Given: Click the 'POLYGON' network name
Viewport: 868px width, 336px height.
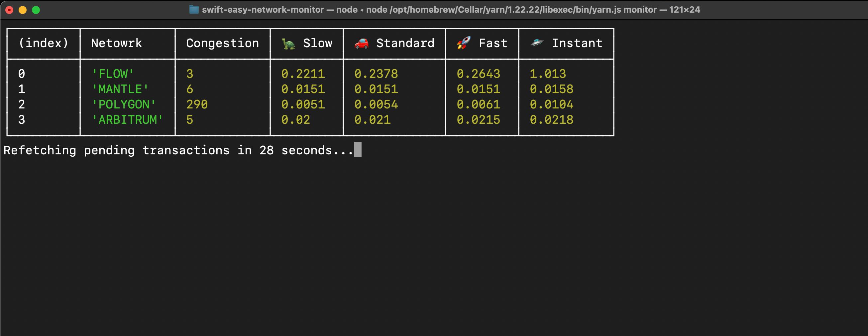Looking at the screenshot, I should click(x=124, y=104).
